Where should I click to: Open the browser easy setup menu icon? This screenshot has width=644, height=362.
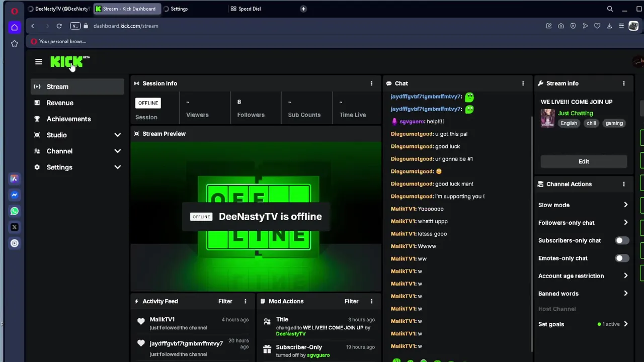(621, 26)
